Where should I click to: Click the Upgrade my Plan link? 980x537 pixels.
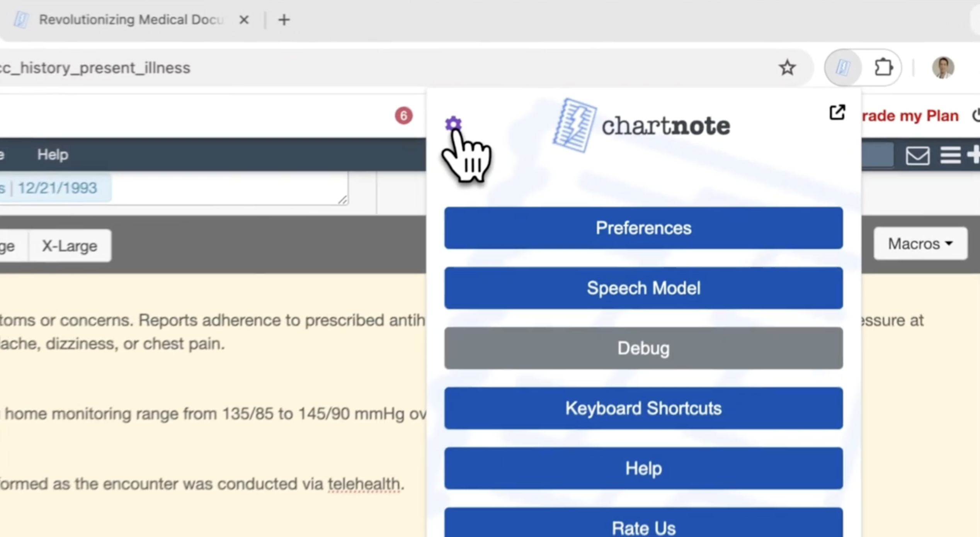[910, 116]
